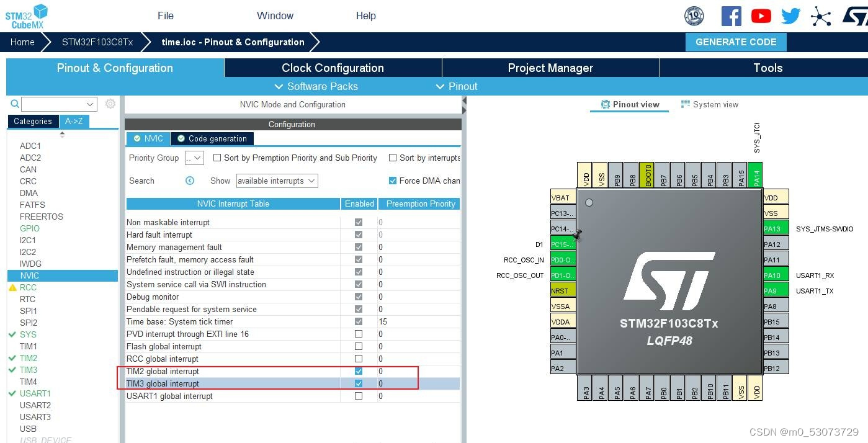Open the Show available interrupts dropdown
868x443 pixels.
[x=277, y=181]
